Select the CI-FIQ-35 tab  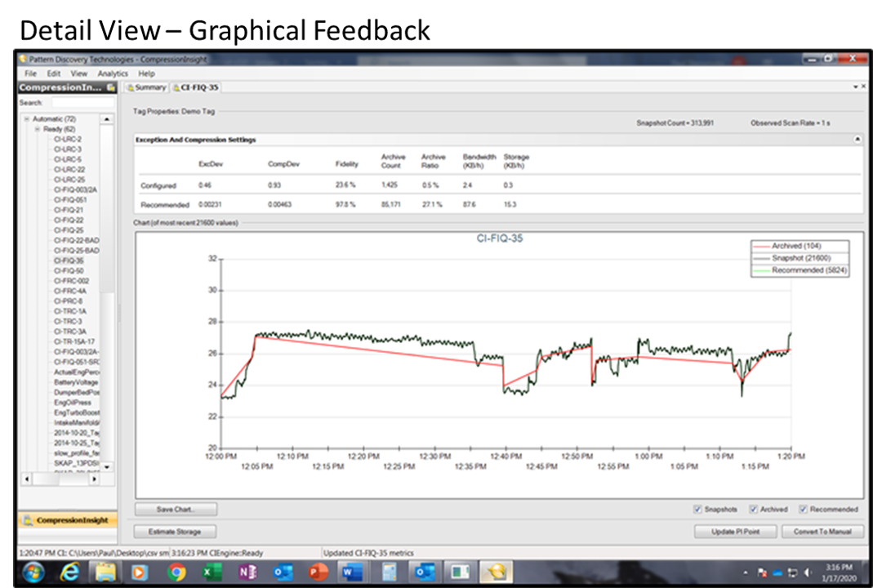195,87
